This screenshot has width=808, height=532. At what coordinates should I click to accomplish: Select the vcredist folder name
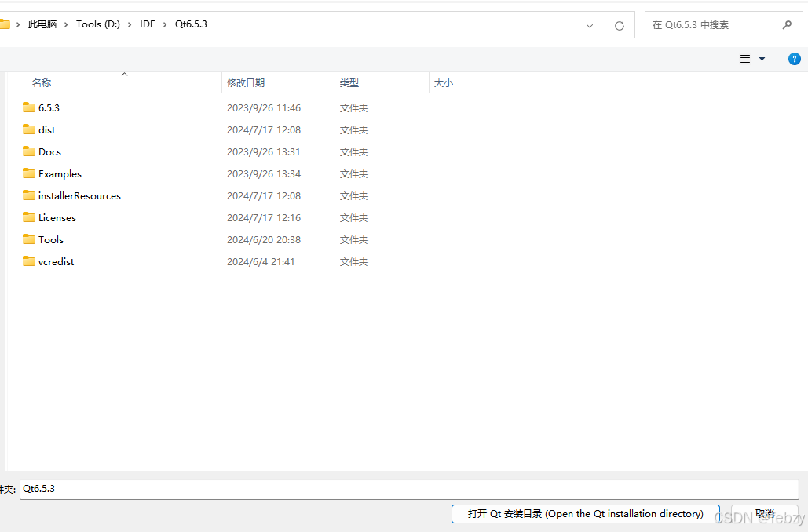[57, 261]
